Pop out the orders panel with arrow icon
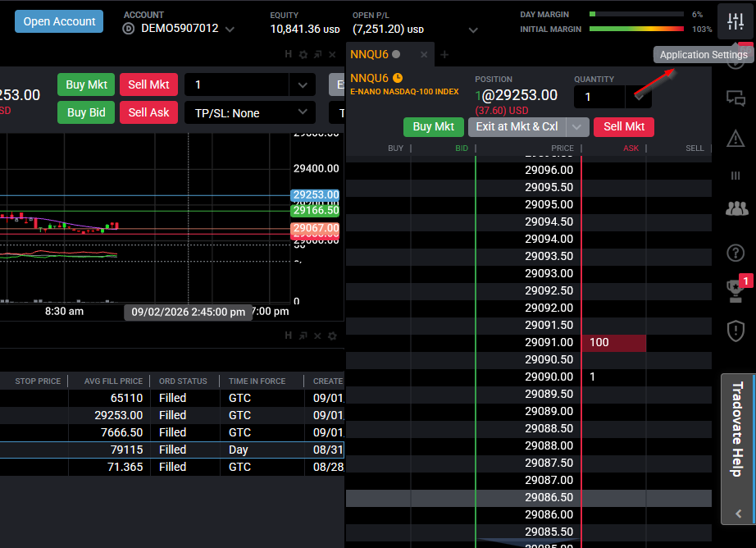The image size is (756, 548). (303, 336)
